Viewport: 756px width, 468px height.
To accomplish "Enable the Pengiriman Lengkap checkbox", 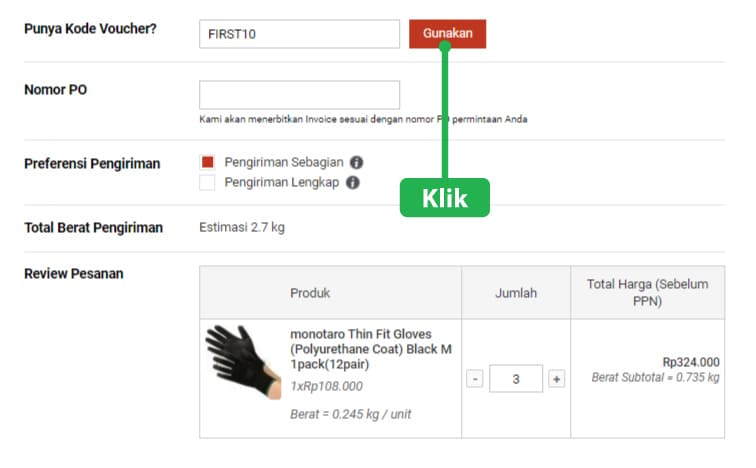I will pos(208,183).
